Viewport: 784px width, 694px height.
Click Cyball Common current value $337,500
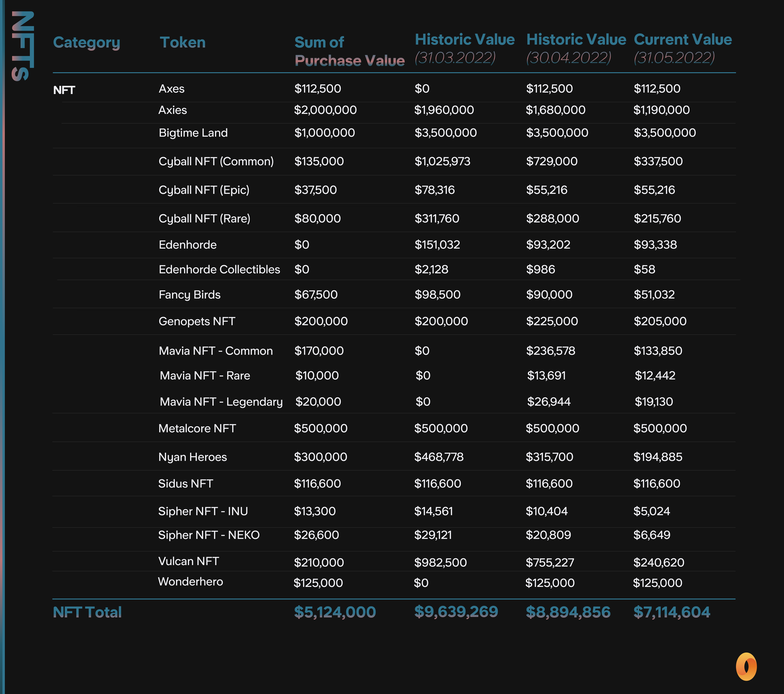coord(658,161)
